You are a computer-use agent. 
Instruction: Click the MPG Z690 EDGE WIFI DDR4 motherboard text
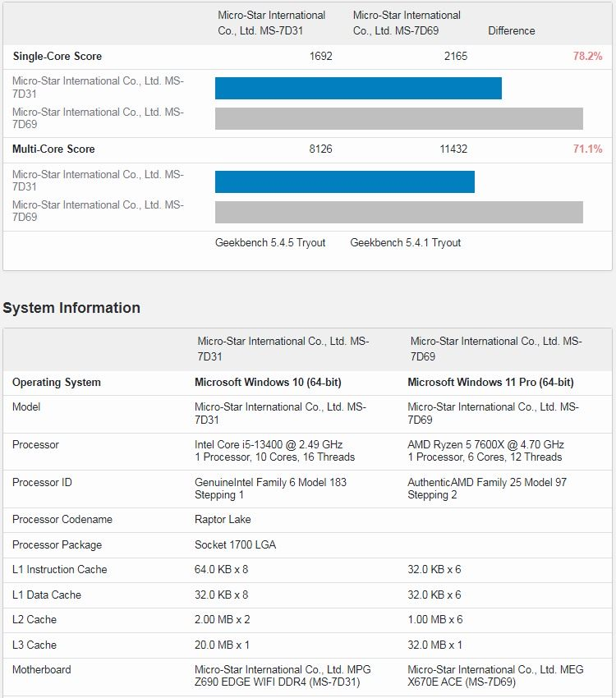[x=283, y=676]
